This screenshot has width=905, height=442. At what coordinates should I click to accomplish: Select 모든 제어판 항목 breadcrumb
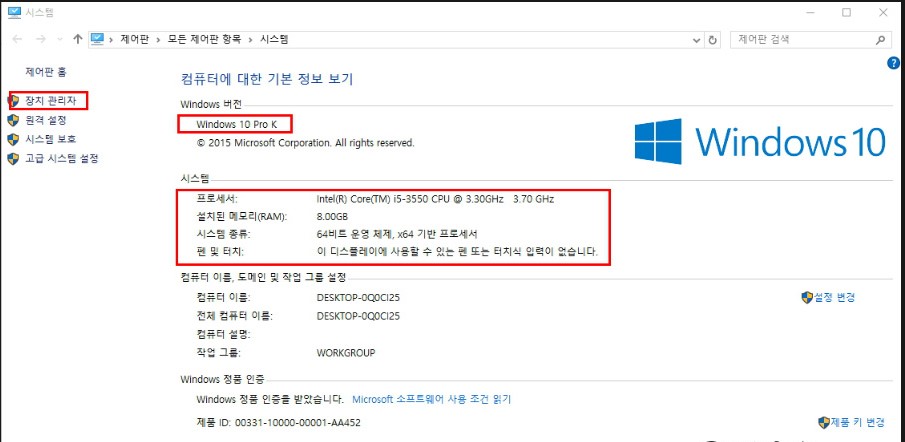coord(203,40)
